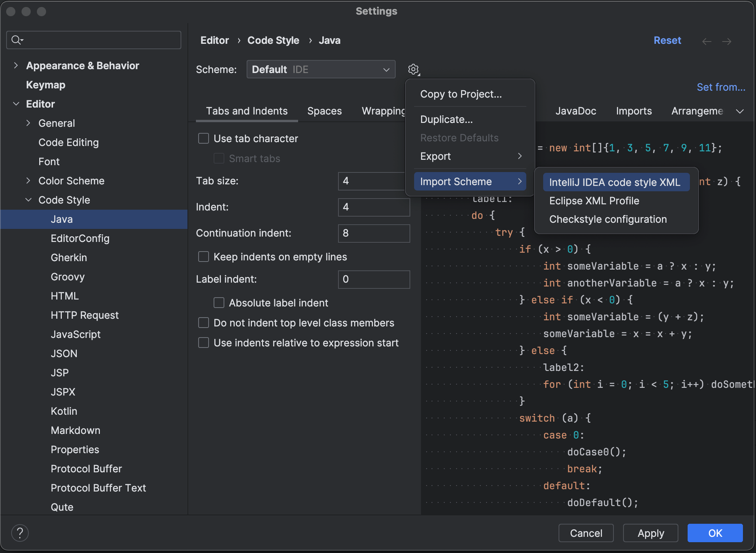756x553 pixels.
Task: Select JSPX code style item
Action: tap(63, 392)
